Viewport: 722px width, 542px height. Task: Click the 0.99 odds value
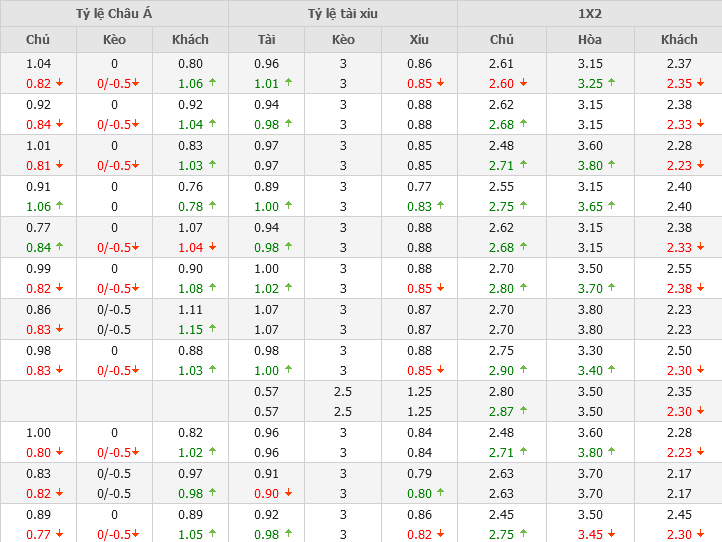coord(38,268)
